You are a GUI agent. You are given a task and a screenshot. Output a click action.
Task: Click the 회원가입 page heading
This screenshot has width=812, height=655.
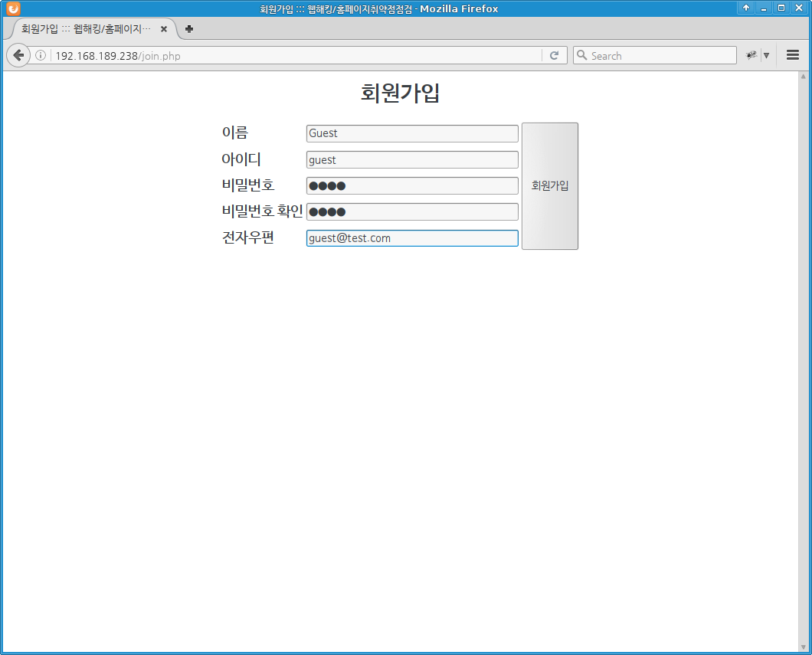pos(401,93)
